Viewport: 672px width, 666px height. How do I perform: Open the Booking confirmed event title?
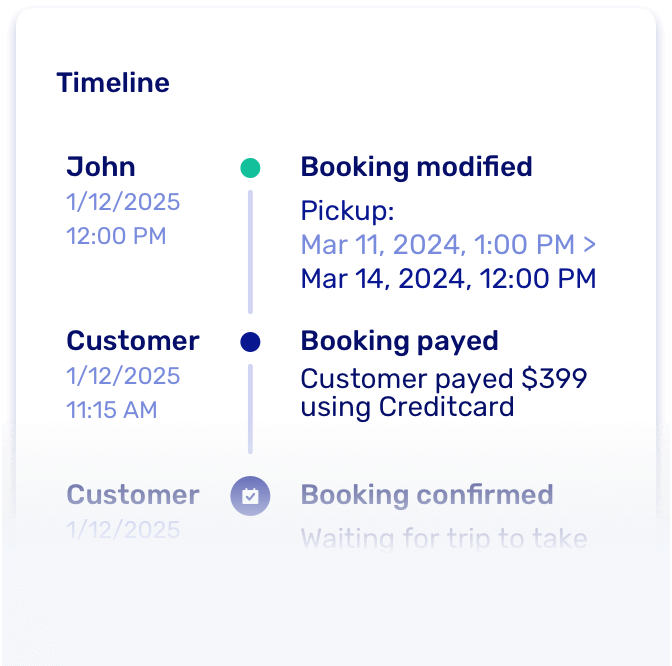[x=427, y=495]
